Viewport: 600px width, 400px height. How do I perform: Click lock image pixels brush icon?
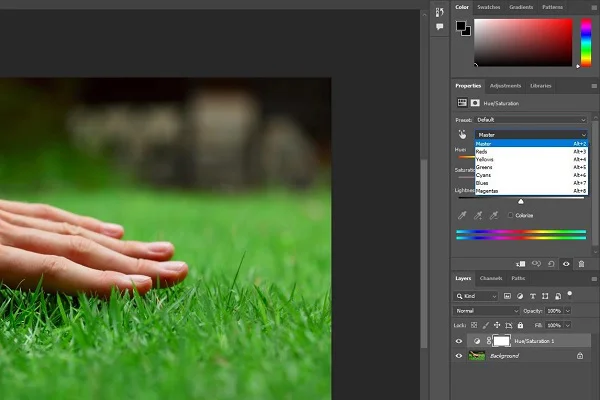486,325
